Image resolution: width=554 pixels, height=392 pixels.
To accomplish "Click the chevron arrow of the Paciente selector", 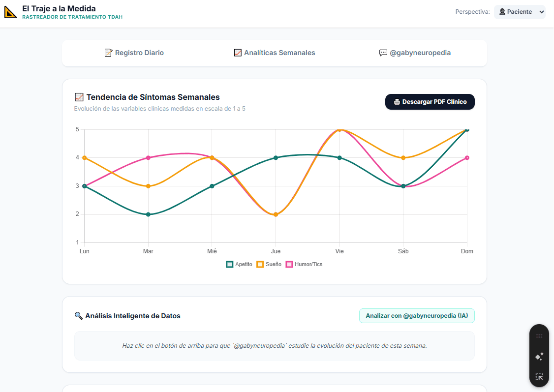I will 541,12.
